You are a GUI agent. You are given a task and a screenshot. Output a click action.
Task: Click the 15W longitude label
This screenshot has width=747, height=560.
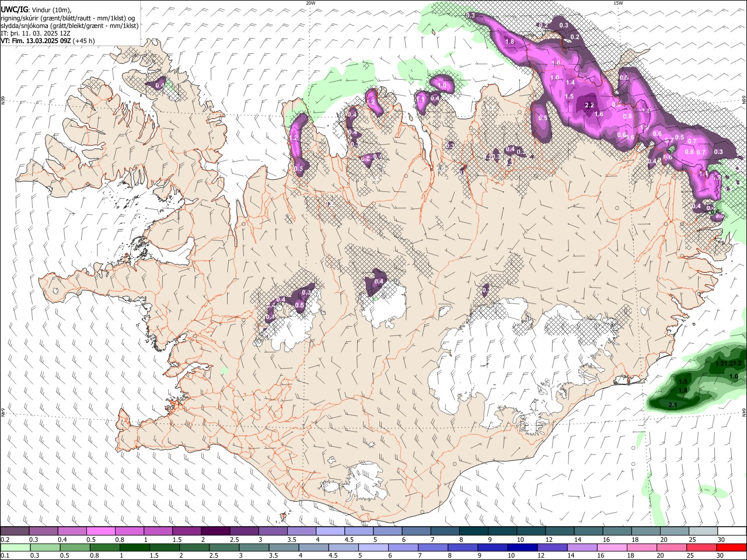tap(618, 3)
